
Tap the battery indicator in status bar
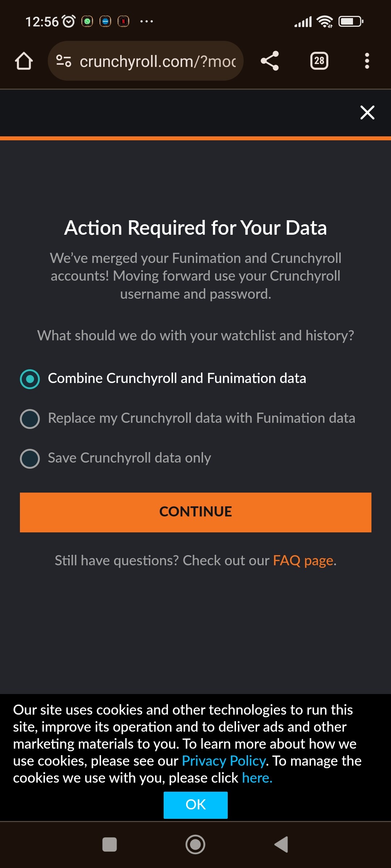point(350,22)
